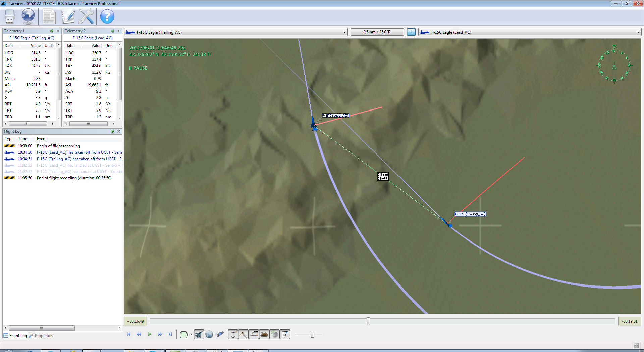Click the F-15C (Lead_AC) label in 3D view
The height and width of the screenshot is (352, 644).
point(335,115)
